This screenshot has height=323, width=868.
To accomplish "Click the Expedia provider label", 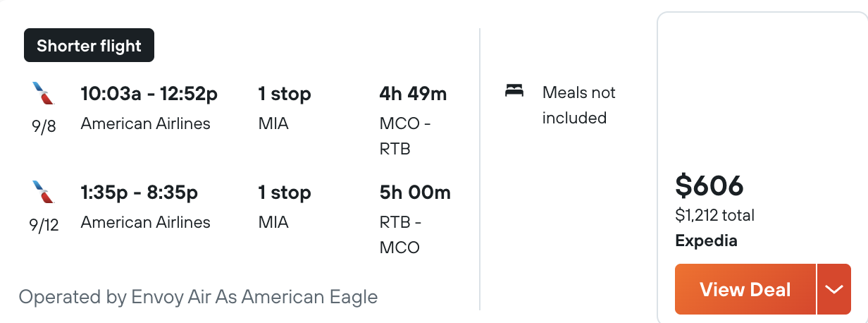I will 707,240.
